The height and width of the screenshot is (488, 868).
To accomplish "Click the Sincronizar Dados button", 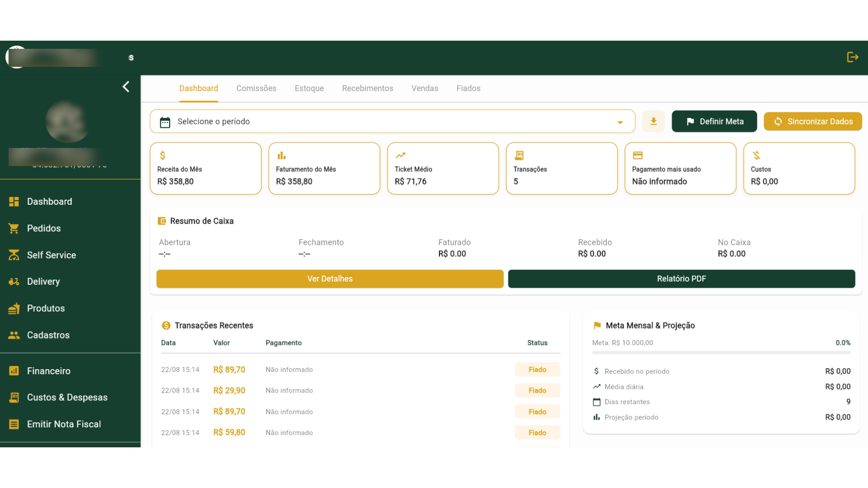I will click(x=813, y=121).
